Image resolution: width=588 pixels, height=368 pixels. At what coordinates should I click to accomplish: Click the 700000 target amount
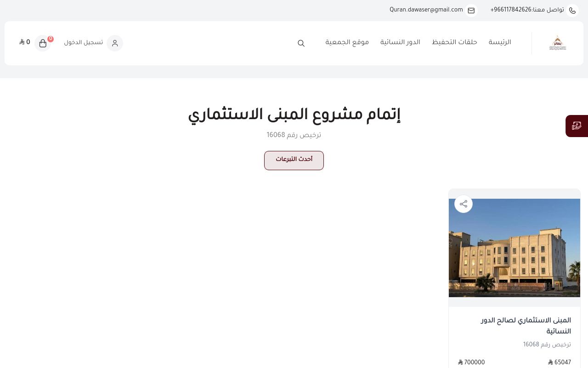tap(471, 363)
